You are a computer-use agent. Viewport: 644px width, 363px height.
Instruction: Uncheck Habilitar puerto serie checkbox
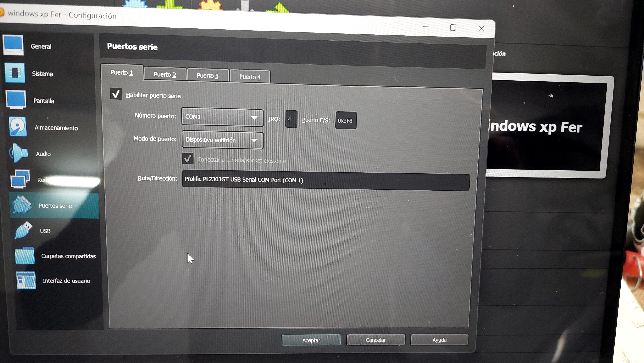(116, 94)
